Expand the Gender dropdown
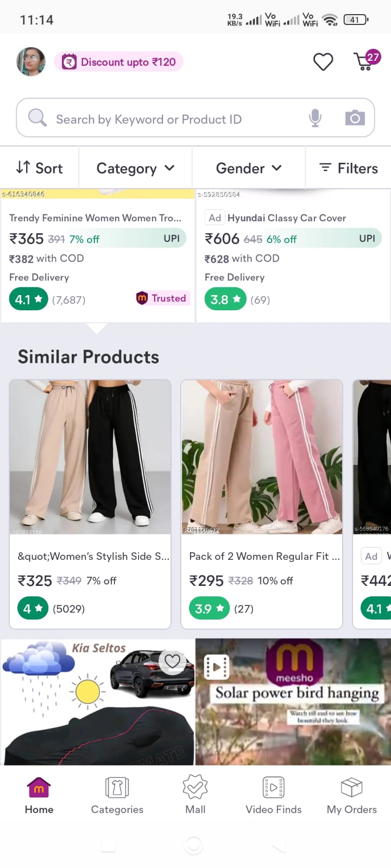 (x=249, y=168)
